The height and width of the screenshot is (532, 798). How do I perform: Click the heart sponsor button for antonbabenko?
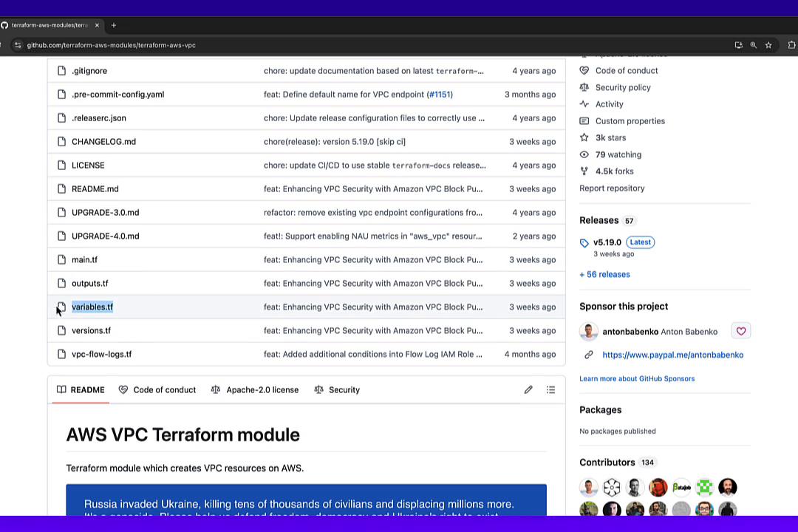tap(741, 331)
